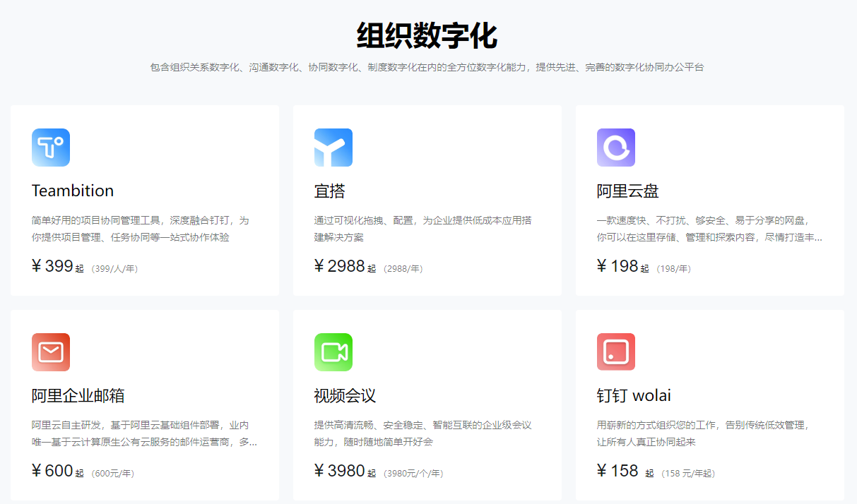Click the 钉钉 wolai app icon
The width and height of the screenshot is (857, 504).
pyautogui.click(x=615, y=352)
